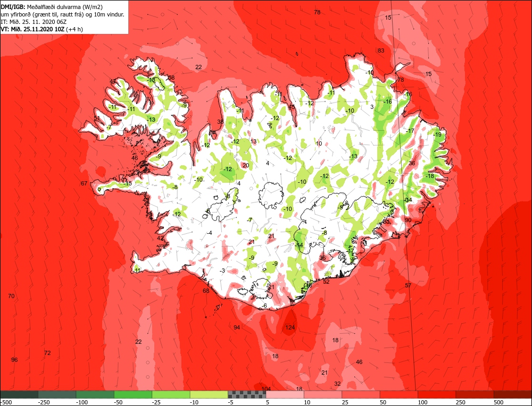
Task: Click the title line 'DMI/IGB: Meðalflæði dulvarma (W/m2)'
Action: click(52, 6)
